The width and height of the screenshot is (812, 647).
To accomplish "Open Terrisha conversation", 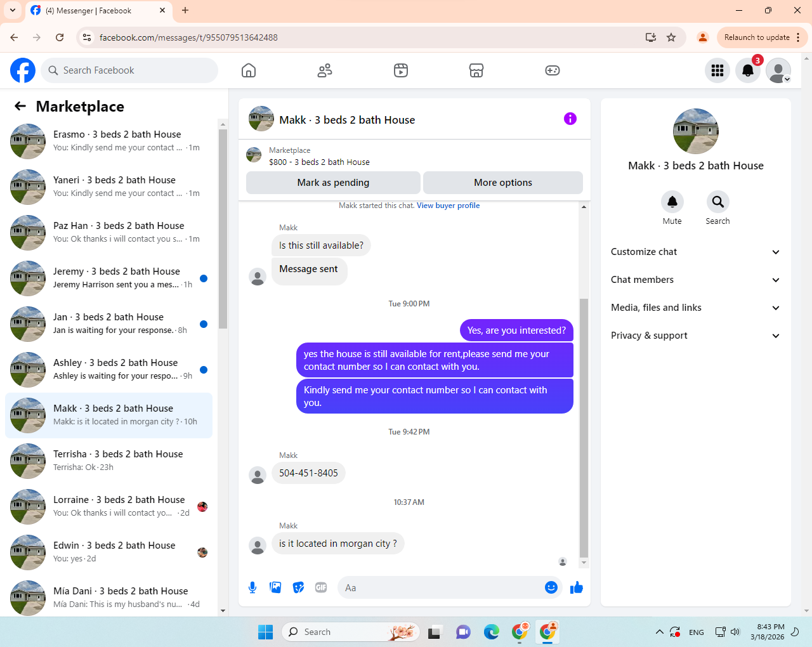I will pos(109,461).
